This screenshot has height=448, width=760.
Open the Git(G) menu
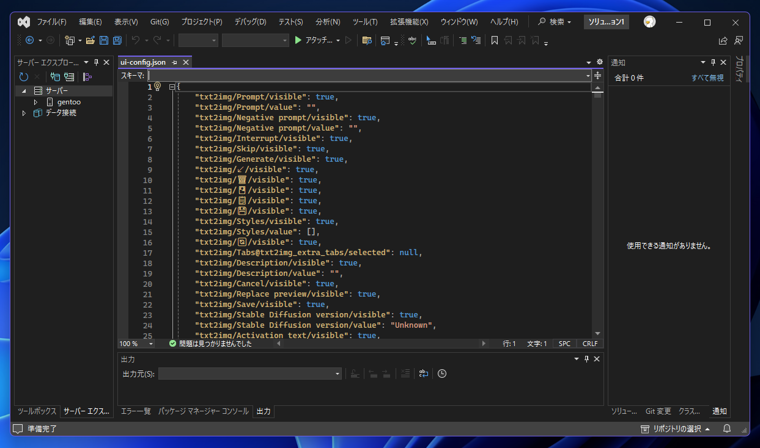pyautogui.click(x=159, y=22)
